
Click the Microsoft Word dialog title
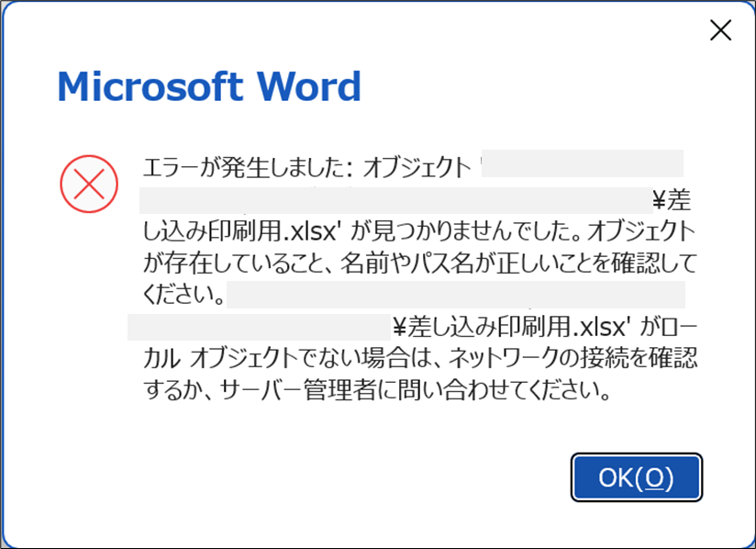(210, 87)
